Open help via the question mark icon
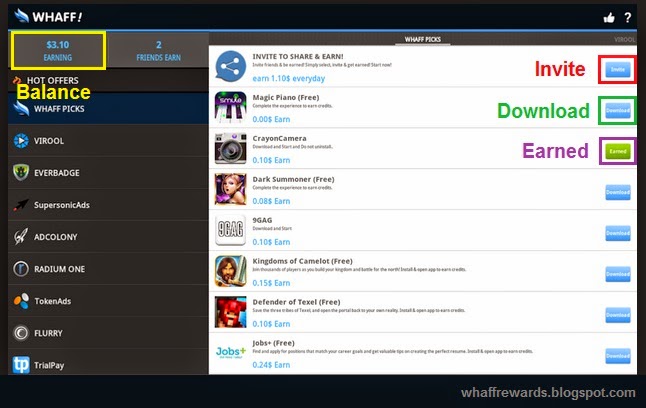The image size is (646, 408). click(627, 17)
